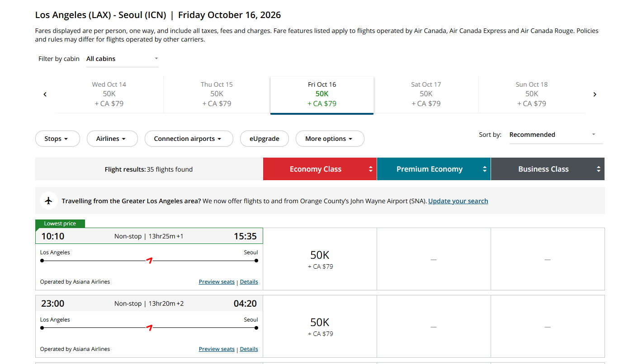
Task: Expand the Airlines filter
Action: [112, 139]
